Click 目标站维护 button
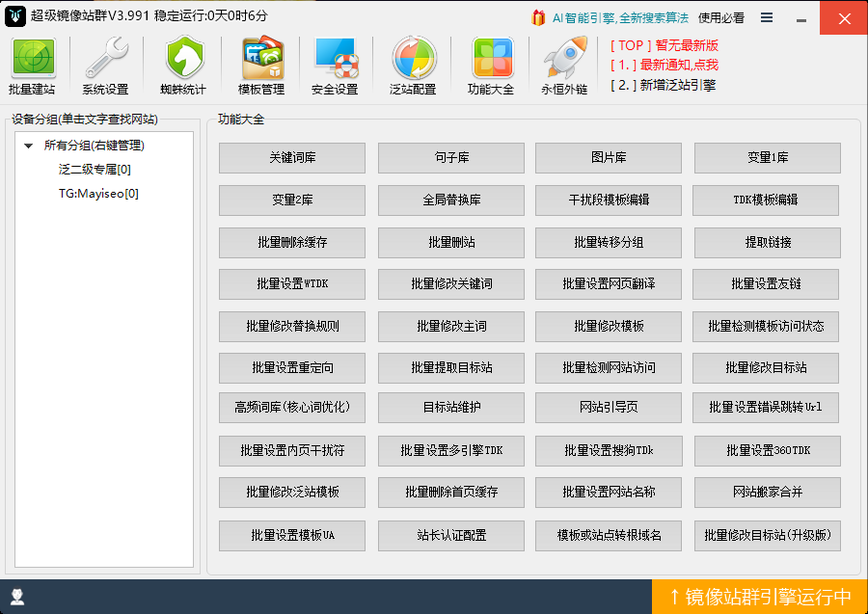Image resolution: width=868 pixels, height=614 pixels. [x=451, y=408]
